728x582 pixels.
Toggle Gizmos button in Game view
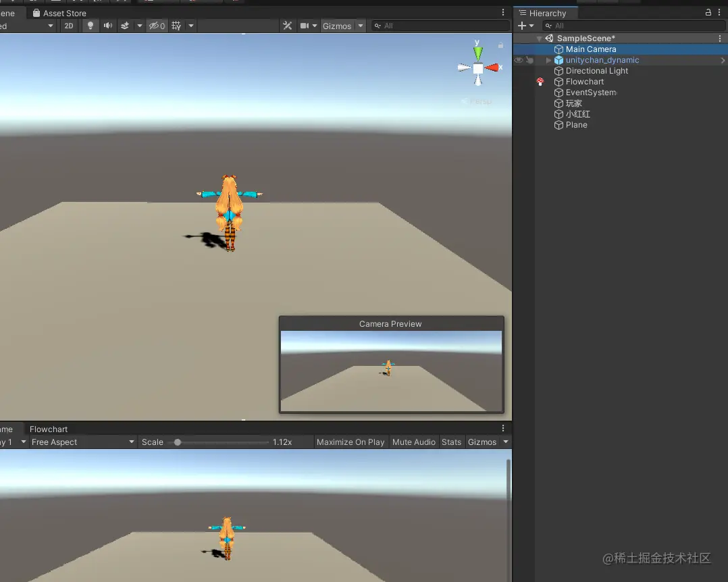(482, 442)
